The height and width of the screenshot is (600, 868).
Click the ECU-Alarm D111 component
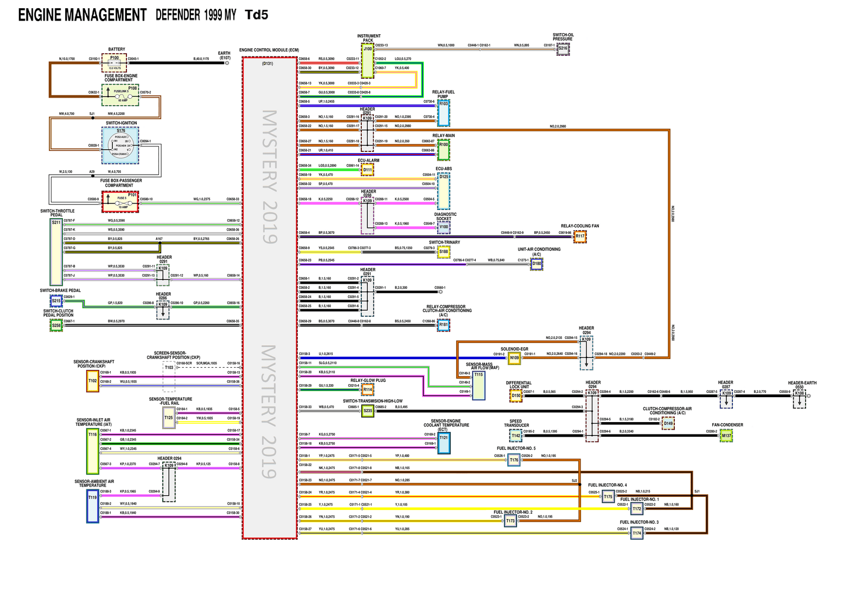click(368, 170)
